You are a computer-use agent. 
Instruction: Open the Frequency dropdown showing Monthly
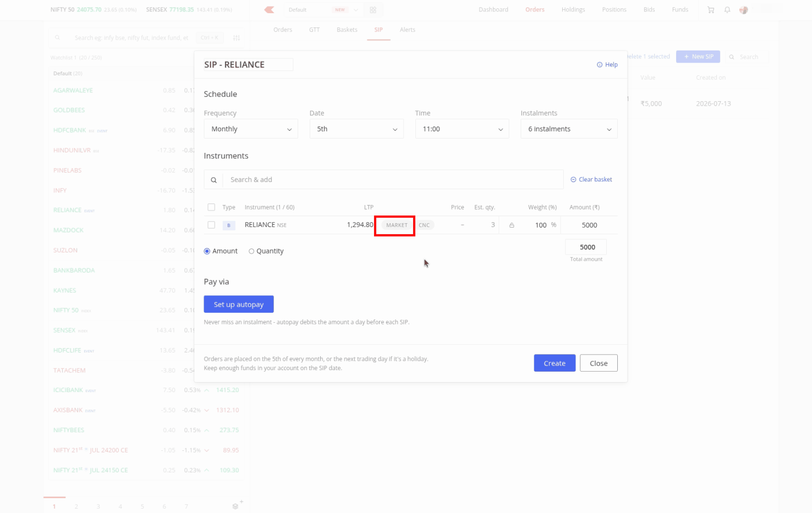click(251, 129)
